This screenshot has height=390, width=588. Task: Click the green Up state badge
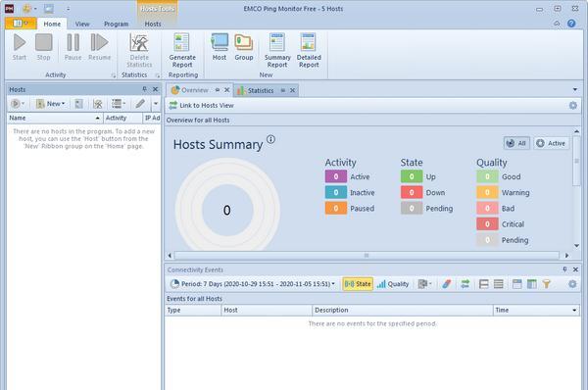412,176
